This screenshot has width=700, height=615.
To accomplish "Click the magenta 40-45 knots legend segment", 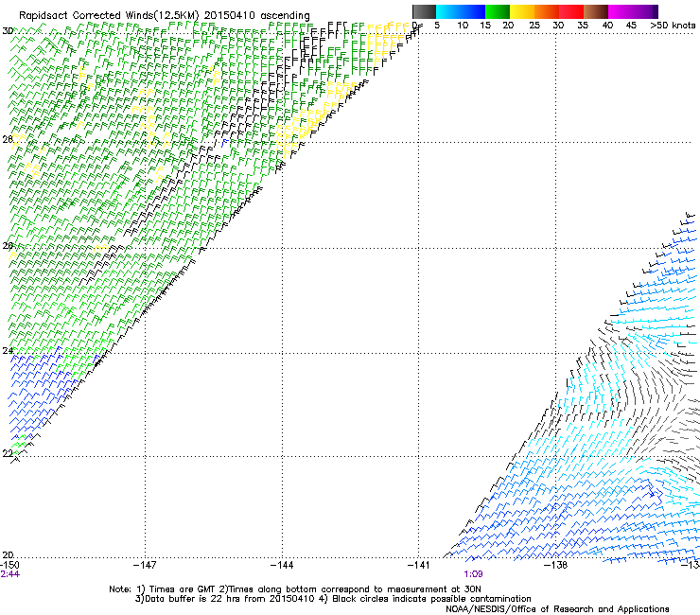I will pos(621,11).
